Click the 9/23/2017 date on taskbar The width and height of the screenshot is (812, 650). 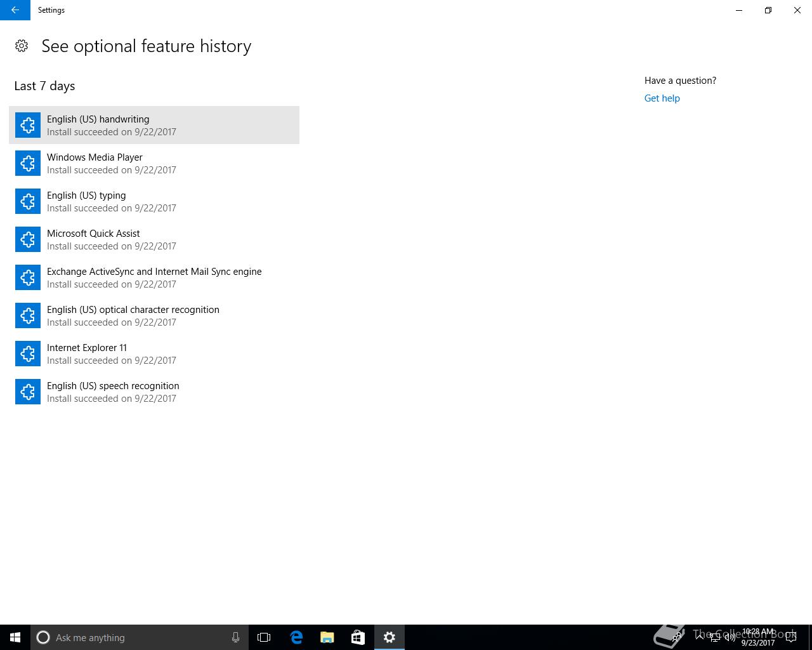pyautogui.click(x=758, y=643)
